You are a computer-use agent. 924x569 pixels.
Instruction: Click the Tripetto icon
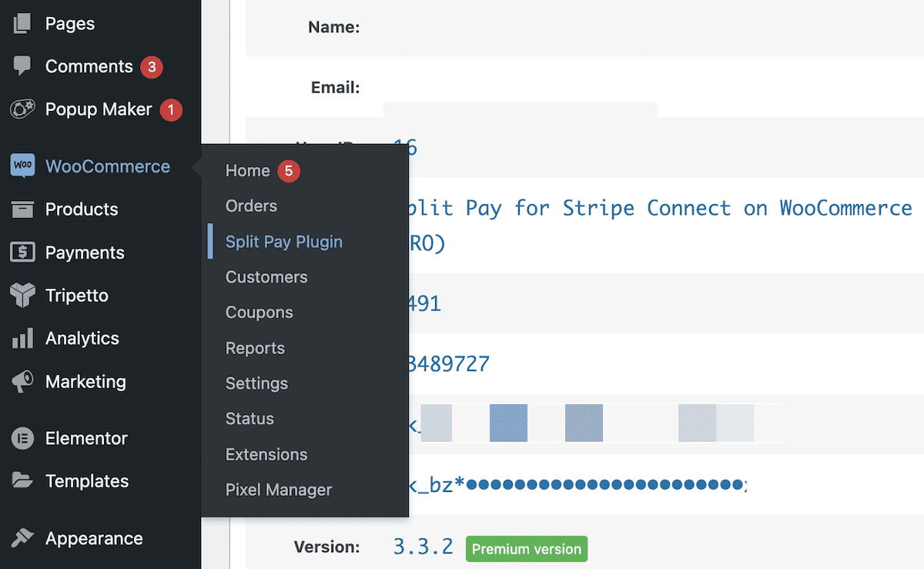coord(22,296)
